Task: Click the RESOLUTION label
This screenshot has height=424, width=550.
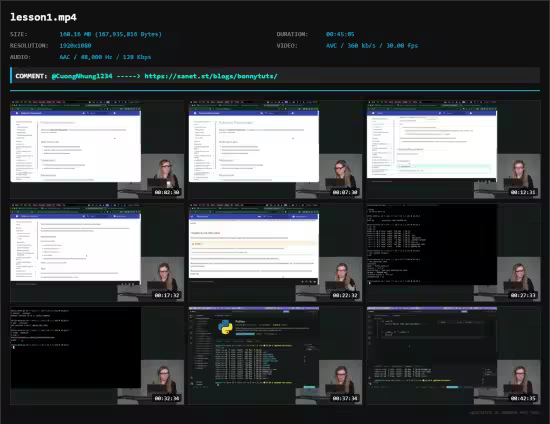Action: (29, 46)
